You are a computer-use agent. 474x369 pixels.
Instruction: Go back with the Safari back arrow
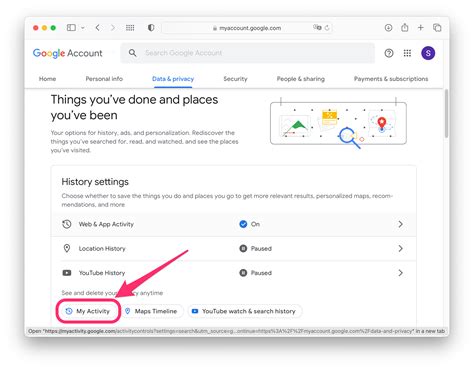coord(97,28)
